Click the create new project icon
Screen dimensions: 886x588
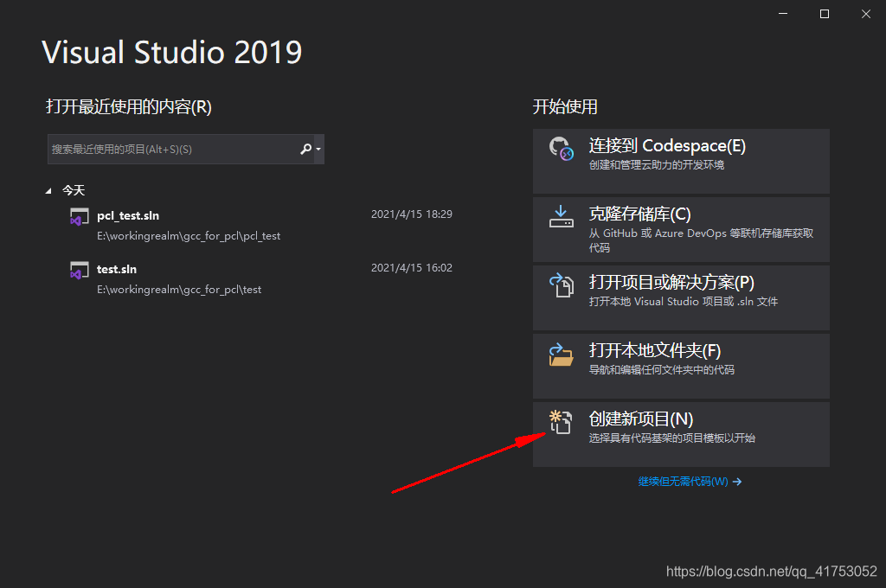[561, 422]
